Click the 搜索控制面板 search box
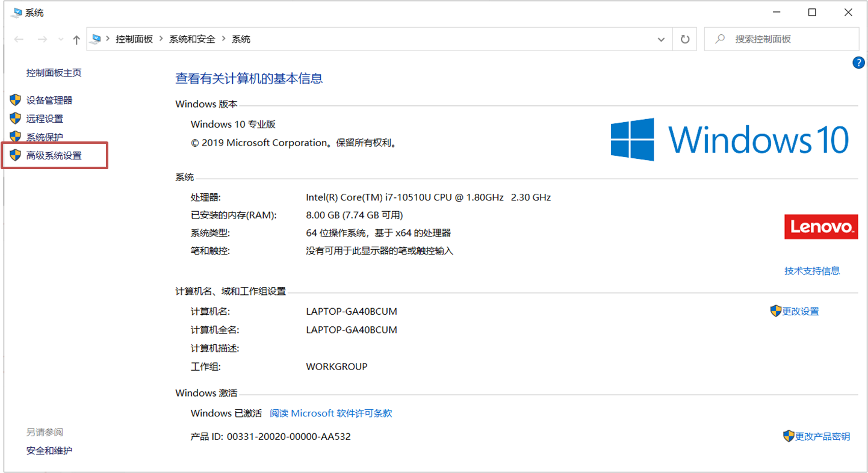 coord(781,39)
